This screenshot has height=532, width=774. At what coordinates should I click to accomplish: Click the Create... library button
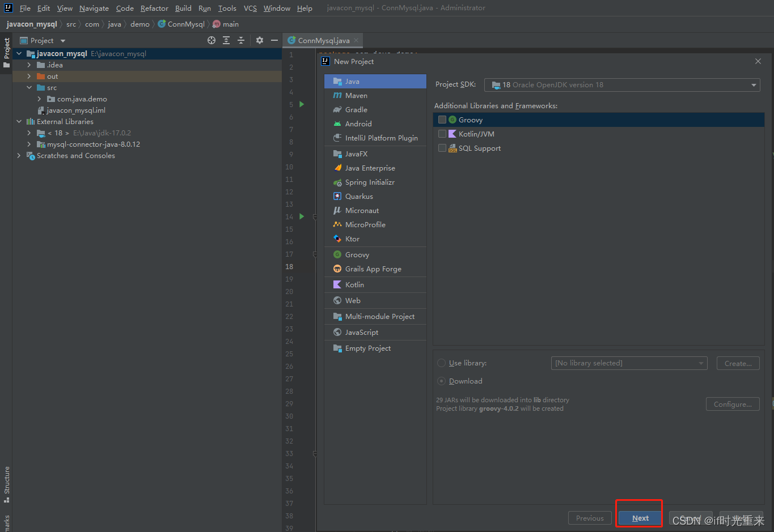pyautogui.click(x=738, y=363)
